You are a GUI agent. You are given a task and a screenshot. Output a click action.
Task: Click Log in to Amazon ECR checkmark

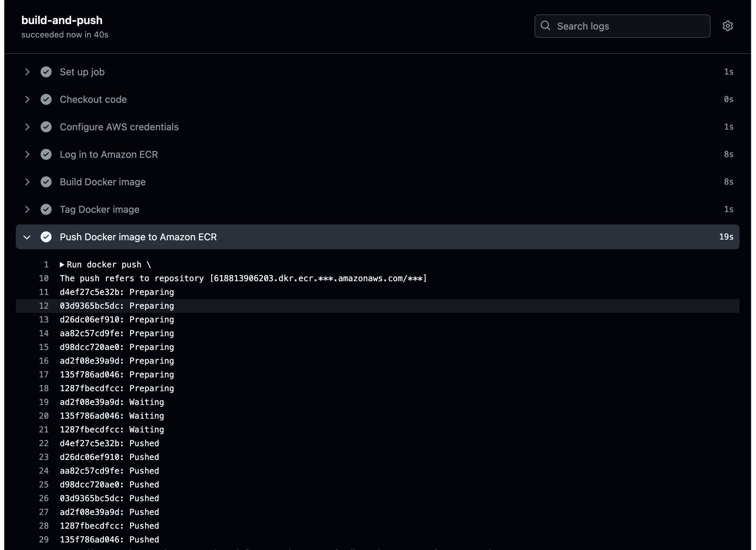coord(46,154)
